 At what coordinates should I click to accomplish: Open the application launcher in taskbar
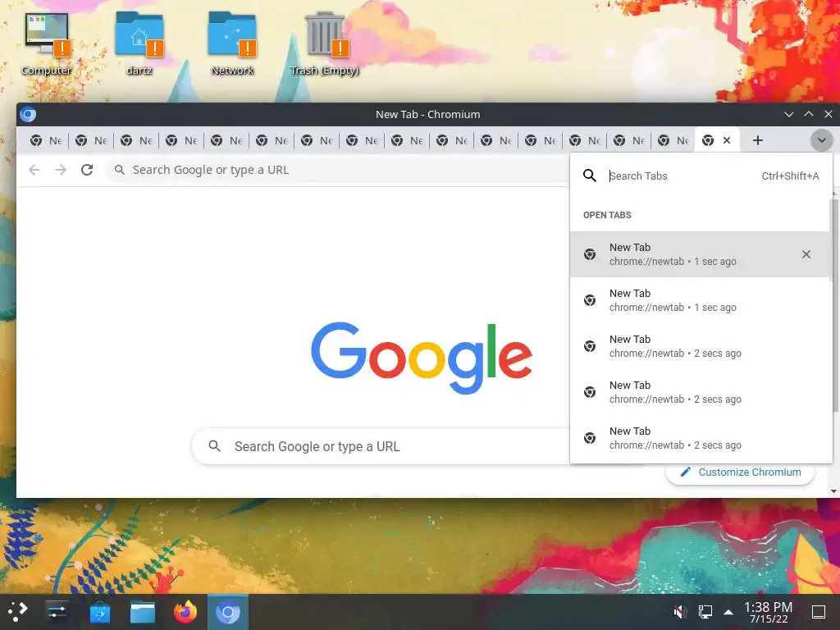18,611
